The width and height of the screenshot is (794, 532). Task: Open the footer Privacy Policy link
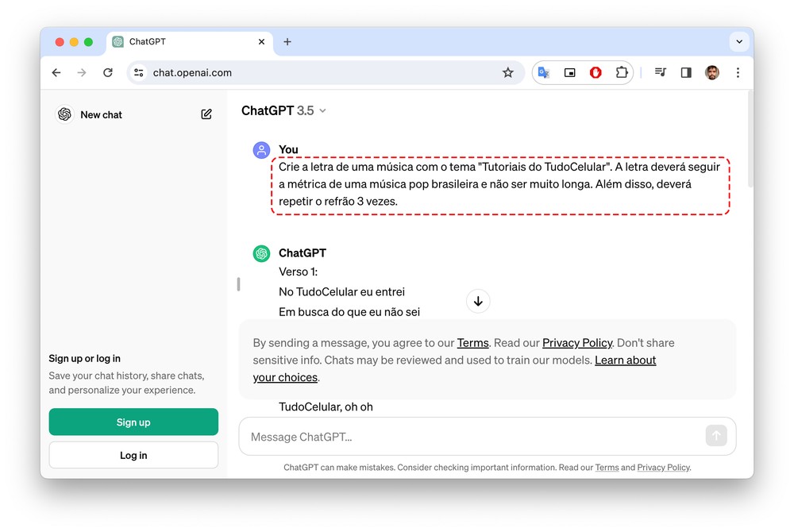[x=663, y=468]
